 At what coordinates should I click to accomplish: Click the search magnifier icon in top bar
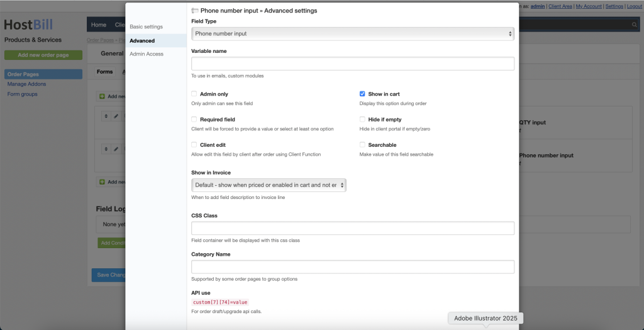pyautogui.click(x=634, y=25)
